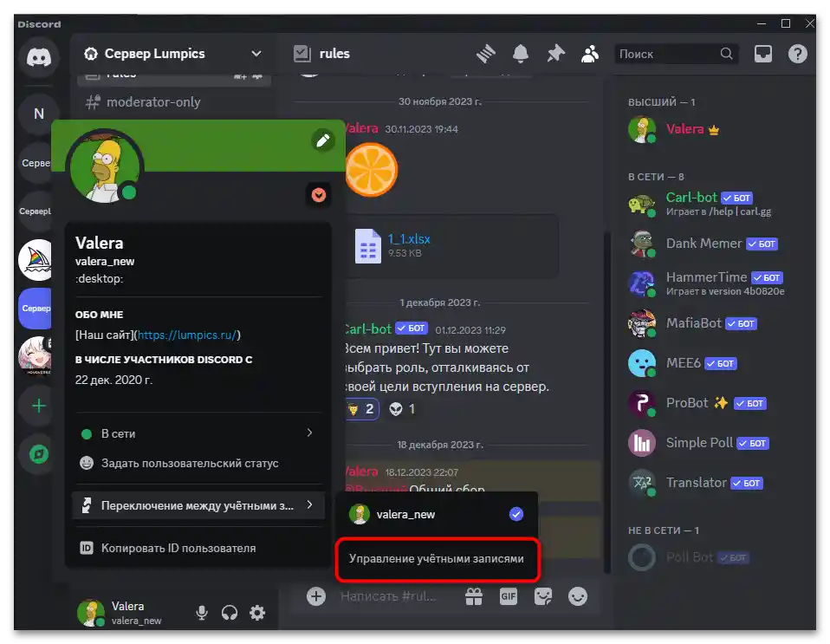This screenshot has height=644, width=830.
Task: Select Задать пользовательский статус
Action: point(198,463)
